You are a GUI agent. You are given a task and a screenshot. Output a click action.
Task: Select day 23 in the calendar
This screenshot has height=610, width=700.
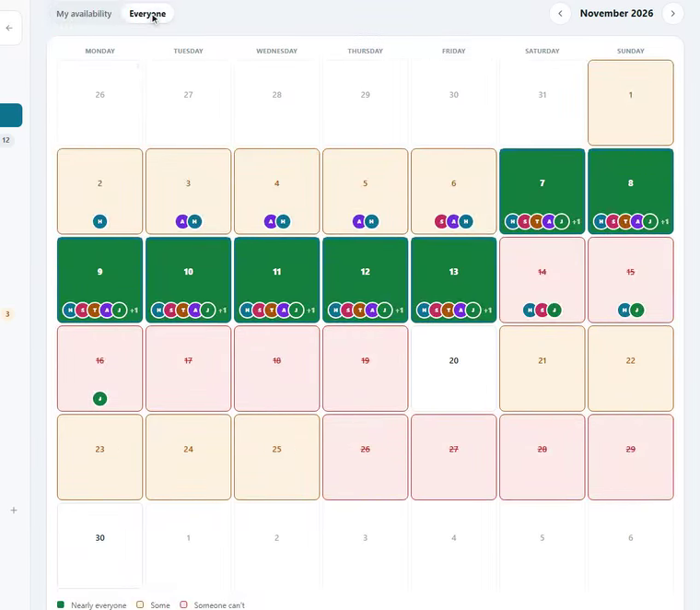pyautogui.click(x=100, y=457)
